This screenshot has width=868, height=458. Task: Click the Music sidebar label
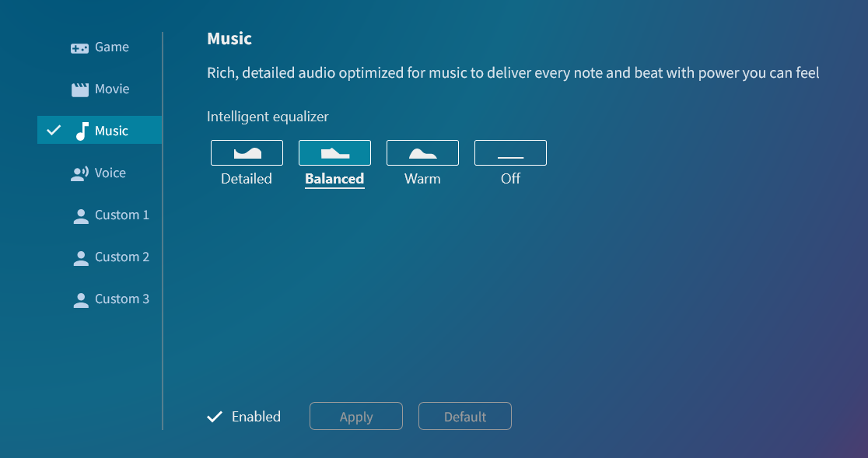click(111, 131)
